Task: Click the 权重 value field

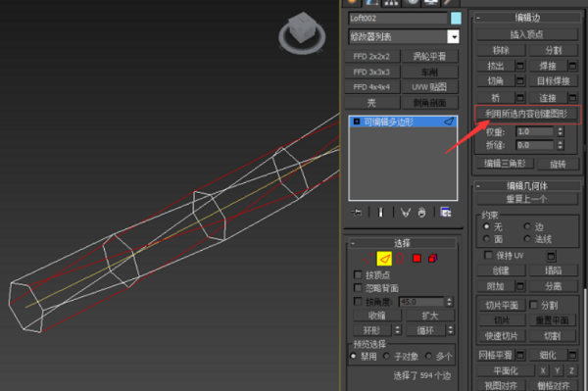Action: pyautogui.click(x=534, y=131)
